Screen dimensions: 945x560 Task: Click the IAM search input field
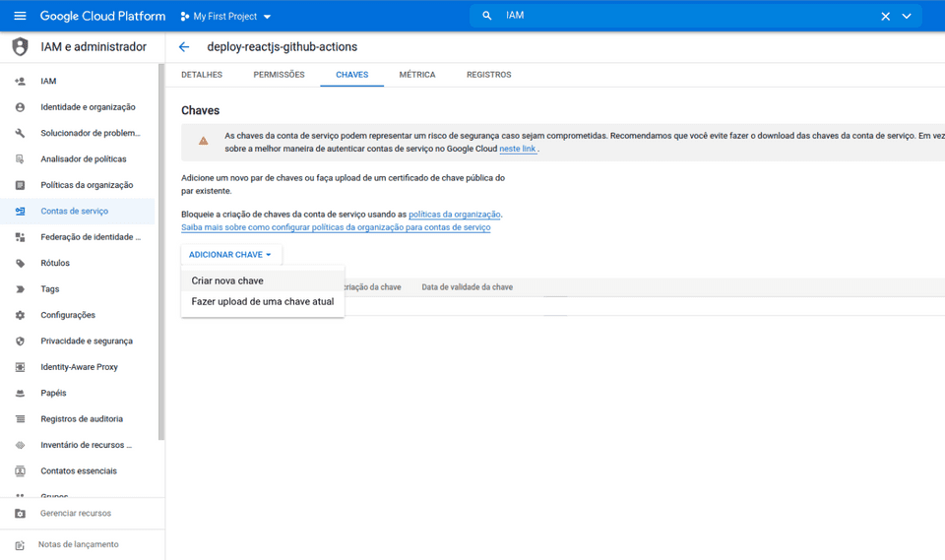pos(679,16)
